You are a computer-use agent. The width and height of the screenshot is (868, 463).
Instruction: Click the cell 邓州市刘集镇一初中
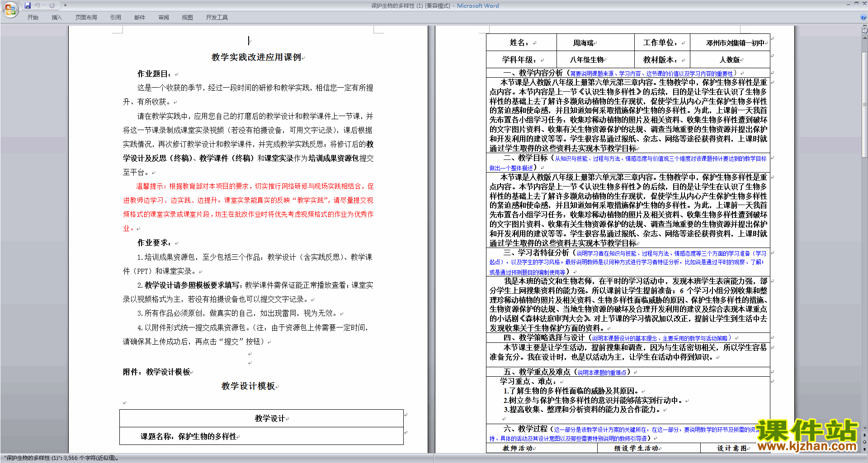(730, 43)
